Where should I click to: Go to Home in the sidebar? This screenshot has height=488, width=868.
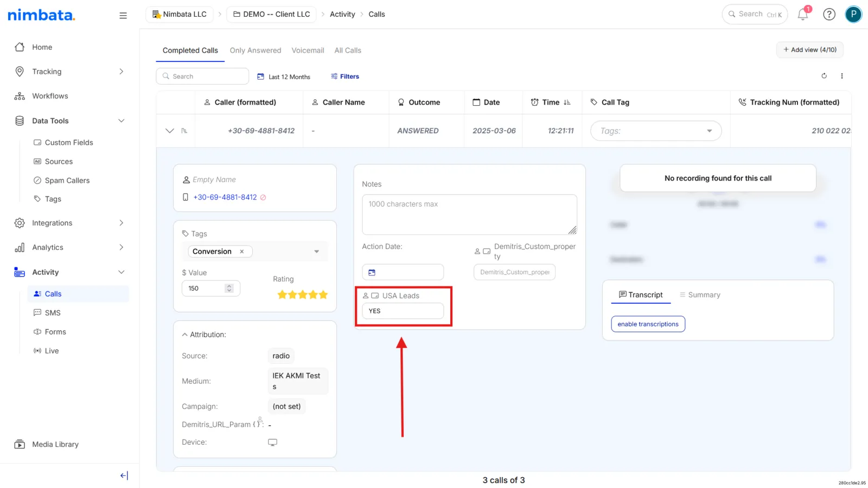(x=42, y=47)
